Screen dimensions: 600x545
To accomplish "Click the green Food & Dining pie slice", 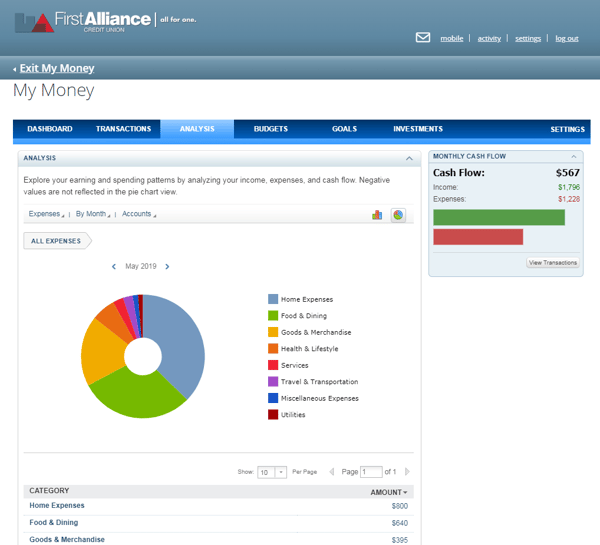I will (x=138, y=396).
